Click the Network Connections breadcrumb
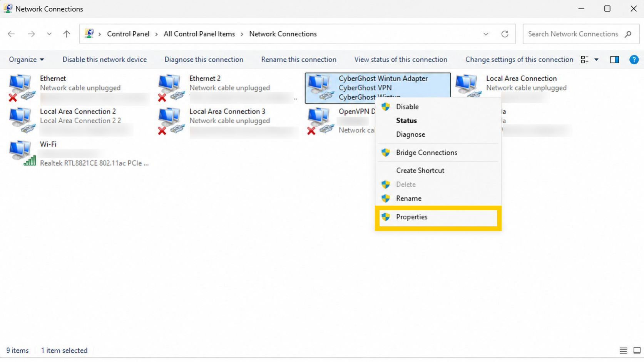The height and width of the screenshot is (362, 644). point(283,34)
